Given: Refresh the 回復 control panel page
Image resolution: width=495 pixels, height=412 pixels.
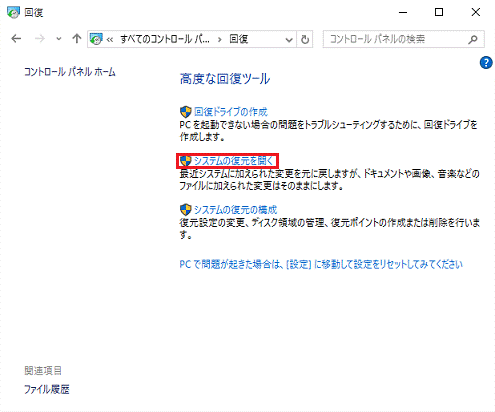Looking at the screenshot, I should tap(305, 39).
